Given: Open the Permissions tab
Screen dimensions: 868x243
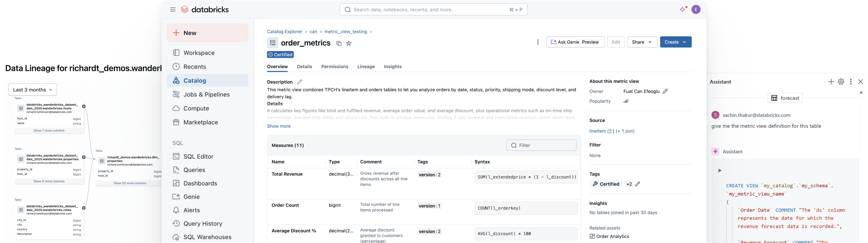Looking at the screenshot, I should [x=335, y=67].
